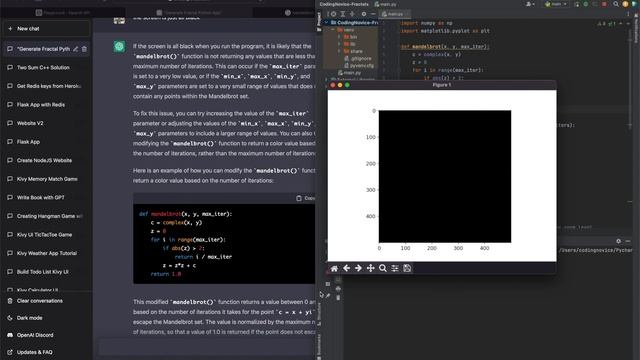Screen dimensions: 640x360
Task: Expand the lib folder
Action: [x=339, y=44]
